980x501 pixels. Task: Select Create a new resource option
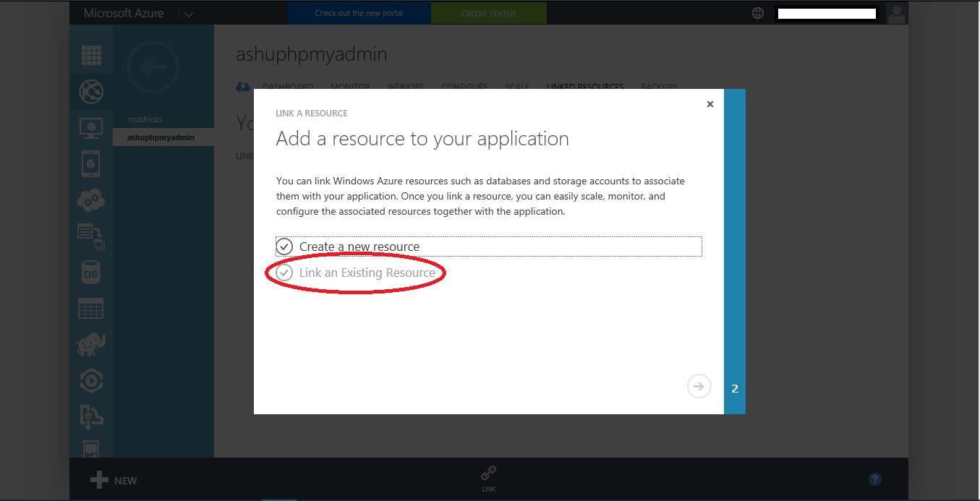489,247
